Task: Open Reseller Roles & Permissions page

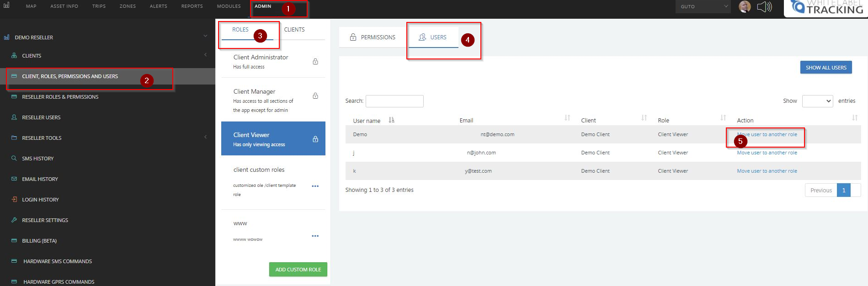Action: pyautogui.click(x=60, y=97)
